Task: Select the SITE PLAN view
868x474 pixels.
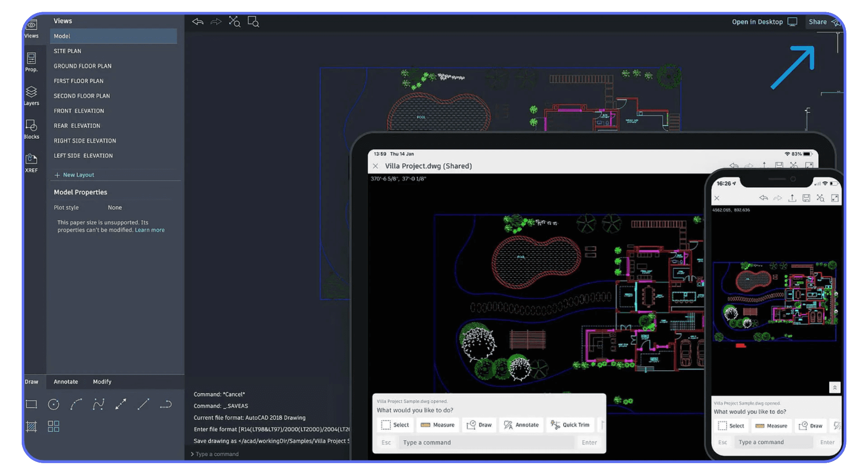Action: (x=67, y=51)
